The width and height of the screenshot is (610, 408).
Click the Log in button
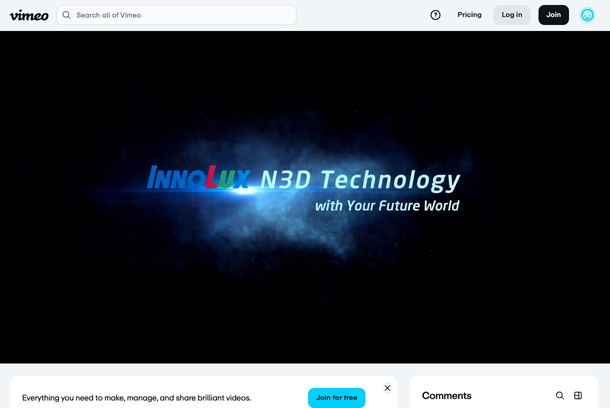coord(512,15)
